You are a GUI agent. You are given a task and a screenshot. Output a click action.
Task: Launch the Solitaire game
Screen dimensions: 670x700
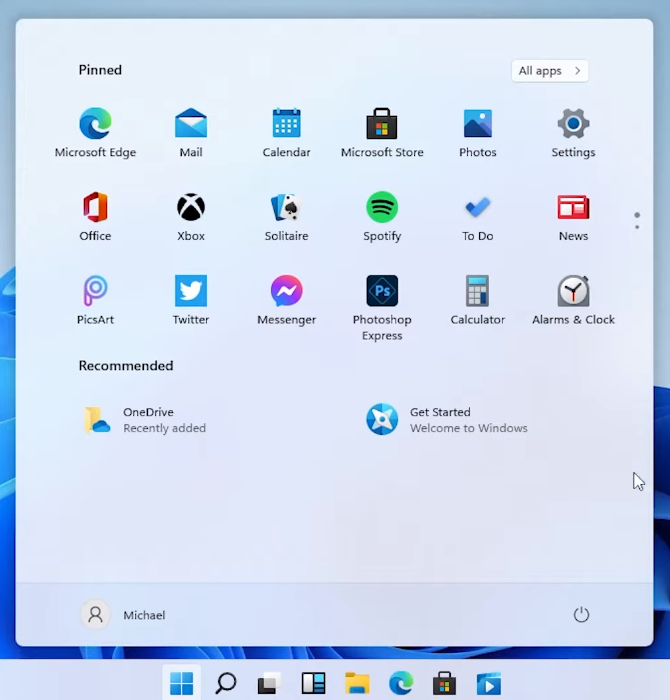tap(287, 216)
